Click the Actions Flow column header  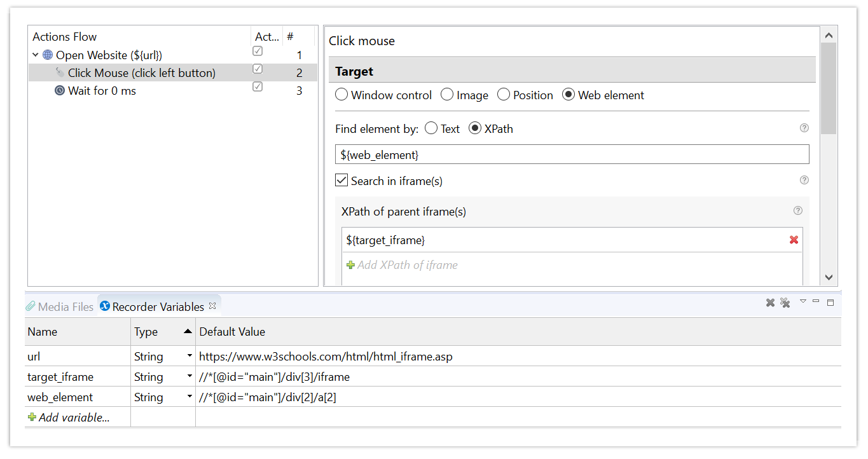click(x=140, y=36)
